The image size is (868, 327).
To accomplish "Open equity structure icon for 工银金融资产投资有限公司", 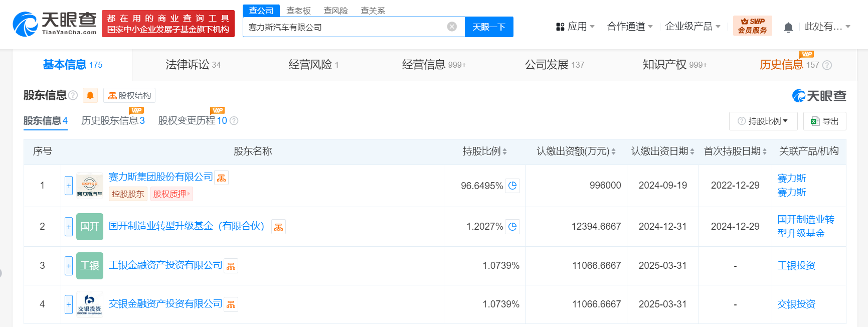I will click(x=231, y=266).
